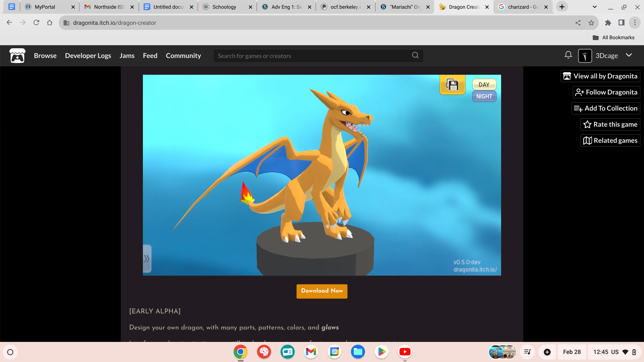Switch game scene to DAY
The width and height of the screenshot is (644, 362).
484,84
